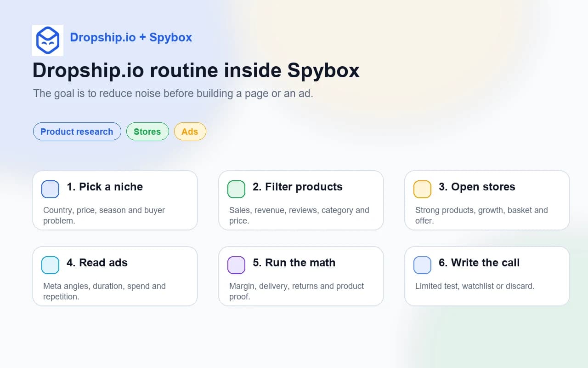Click the blue square beside Pick a niche

tap(50, 189)
